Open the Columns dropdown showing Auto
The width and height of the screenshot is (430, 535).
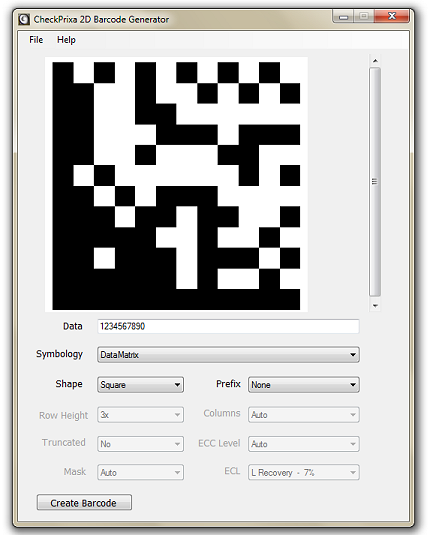point(303,415)
